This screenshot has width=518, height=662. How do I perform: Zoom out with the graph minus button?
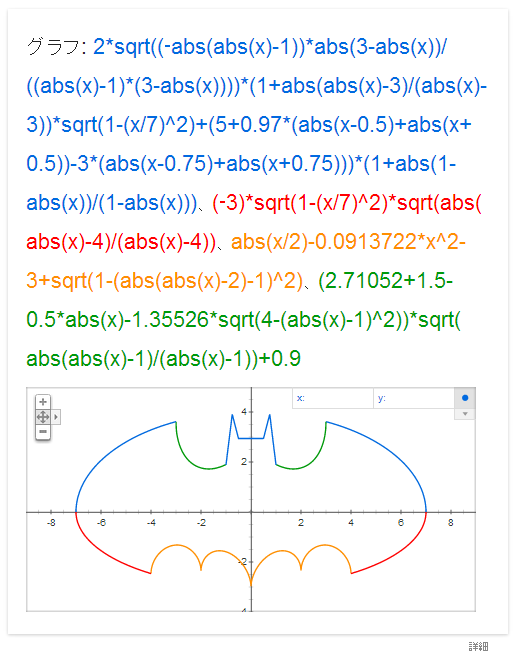pyautogui.click(x=43, y=432)
